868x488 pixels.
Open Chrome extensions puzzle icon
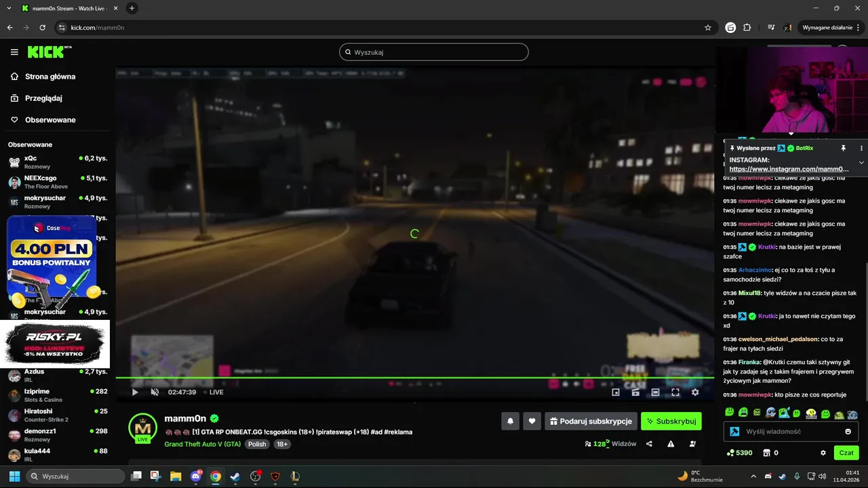click(747, 28)
